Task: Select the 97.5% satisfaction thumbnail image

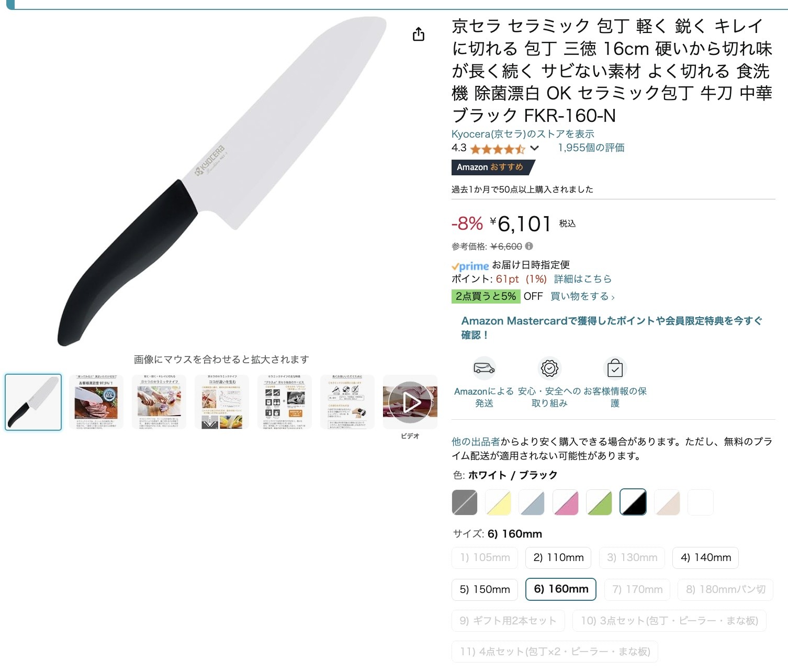Action: [x=96, y=402]
